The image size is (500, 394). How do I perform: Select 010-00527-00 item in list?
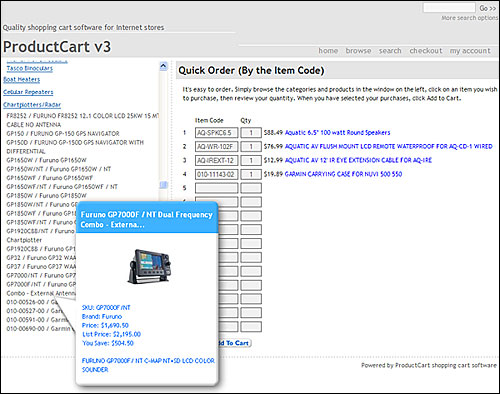pos(34,311)
